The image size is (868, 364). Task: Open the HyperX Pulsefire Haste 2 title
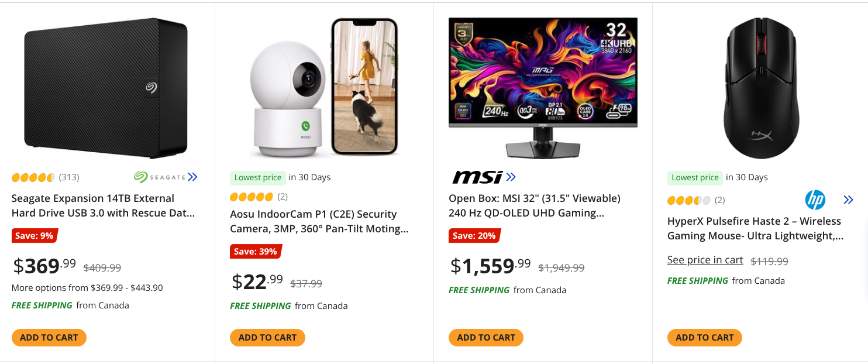755,229
